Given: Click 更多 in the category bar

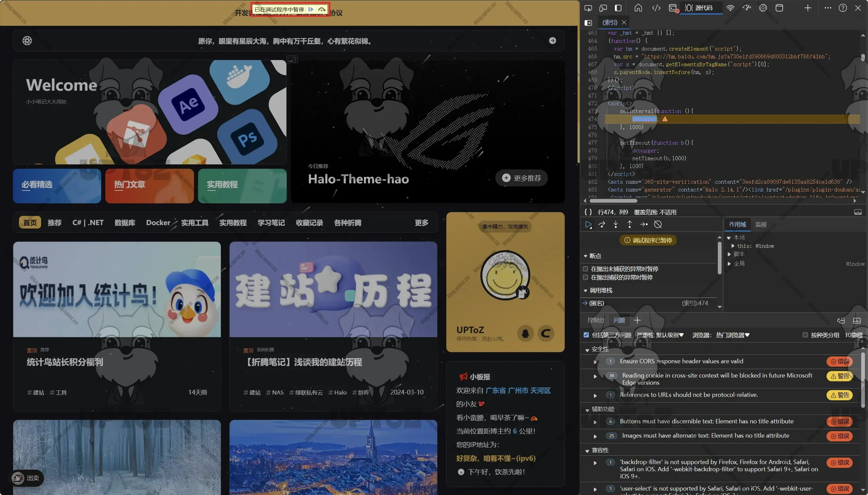Looking at the screenshot, I should (x=421, y=223).
